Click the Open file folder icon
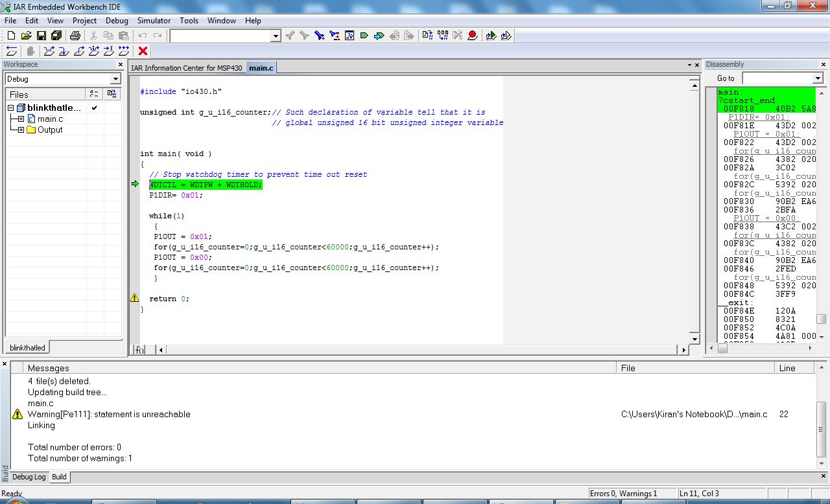The height and width of the screenshot is (504, 830). [26, 36]
